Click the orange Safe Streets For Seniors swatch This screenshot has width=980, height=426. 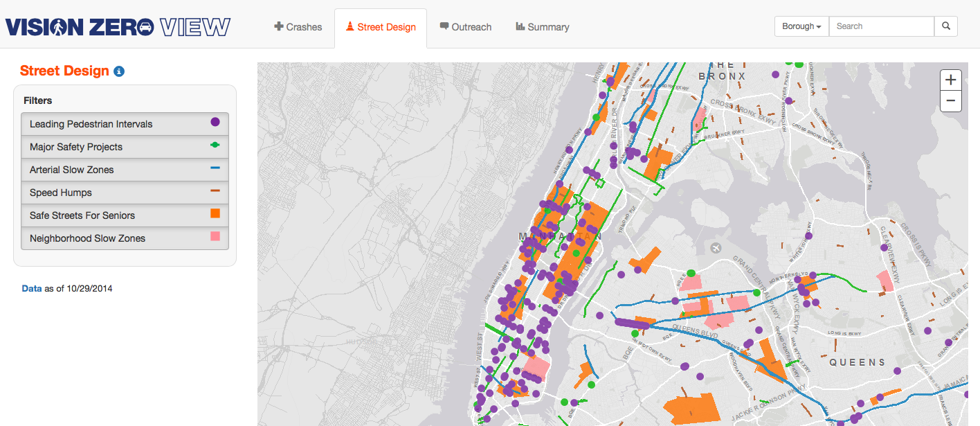215,213
